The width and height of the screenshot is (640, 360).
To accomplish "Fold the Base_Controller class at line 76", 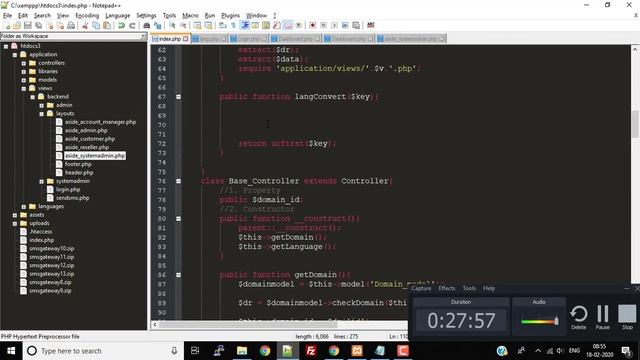I will click(x=178, y=181).
